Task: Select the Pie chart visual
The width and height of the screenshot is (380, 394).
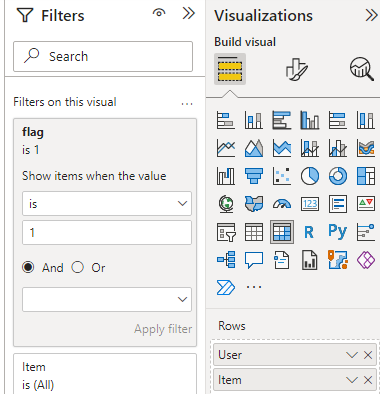Action: (x=310, y=176)
